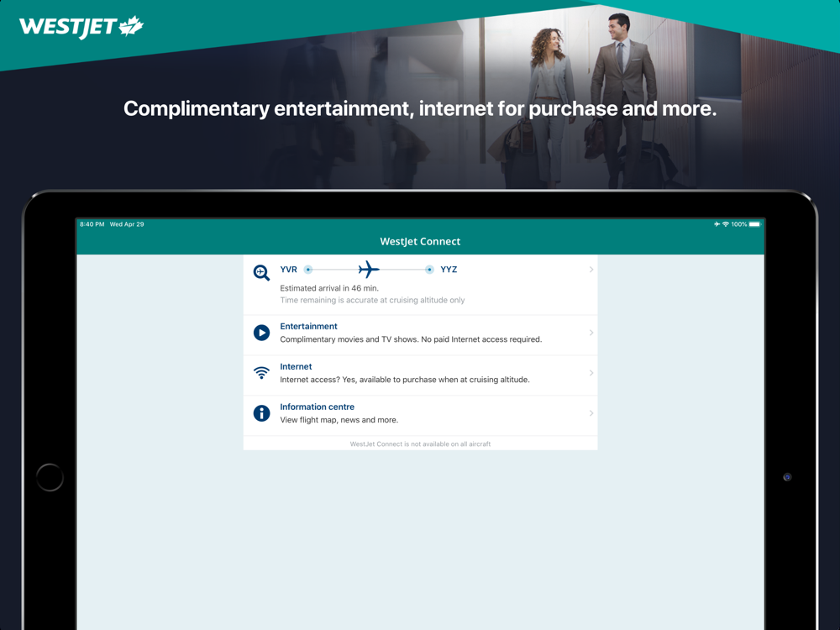Expand the Entertainment row chevron
This screenshot has width=840, height=630.
(591, 333)
